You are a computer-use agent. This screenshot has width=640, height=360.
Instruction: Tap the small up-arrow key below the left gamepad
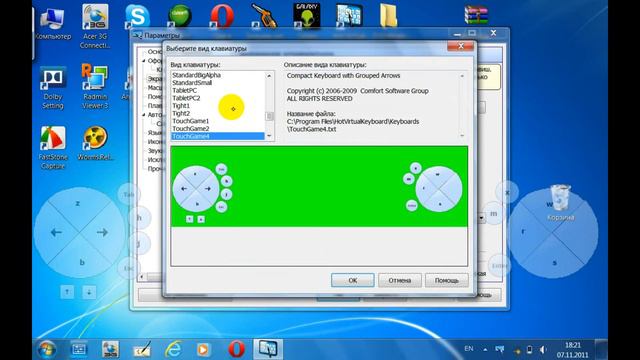click(67, 291)
